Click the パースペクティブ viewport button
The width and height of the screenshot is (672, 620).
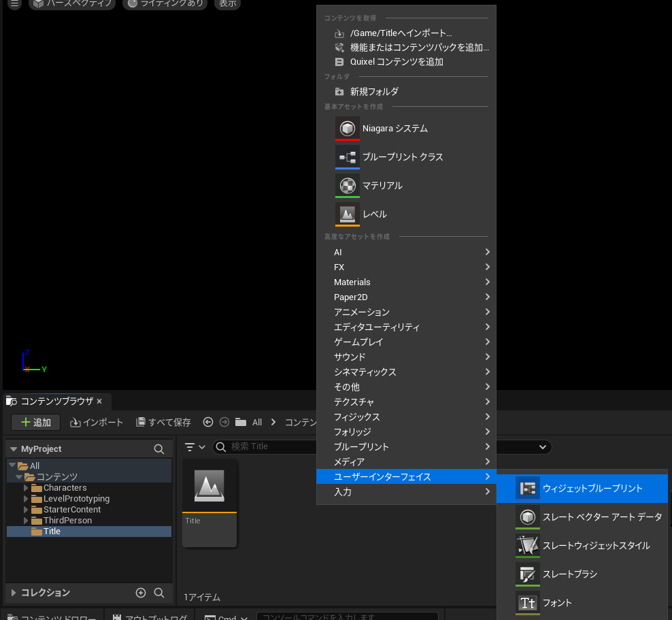point(72,4)
